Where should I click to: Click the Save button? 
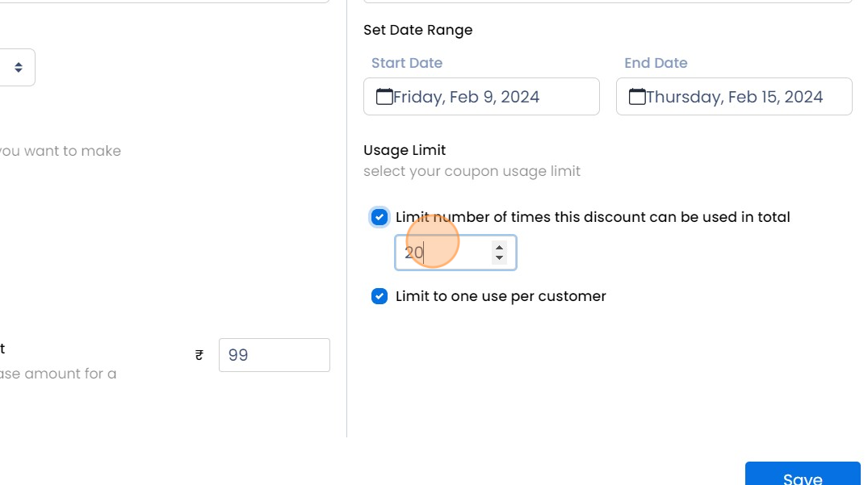[x=802, y=475]
